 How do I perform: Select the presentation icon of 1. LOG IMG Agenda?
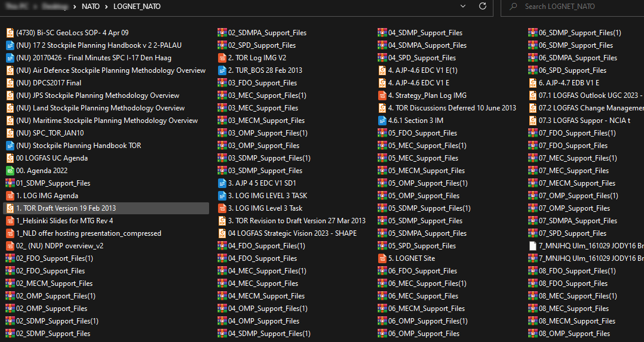[10, 195]
